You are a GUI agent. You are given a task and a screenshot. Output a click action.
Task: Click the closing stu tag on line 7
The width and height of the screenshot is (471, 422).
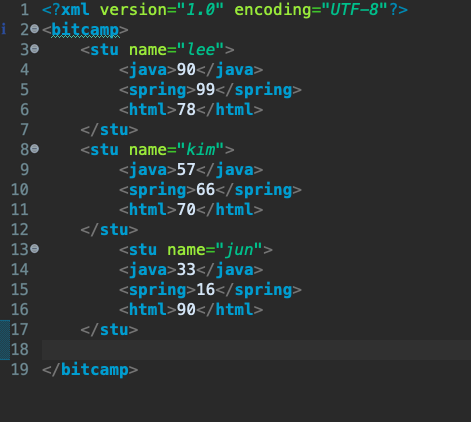click(x=109, y=130)
